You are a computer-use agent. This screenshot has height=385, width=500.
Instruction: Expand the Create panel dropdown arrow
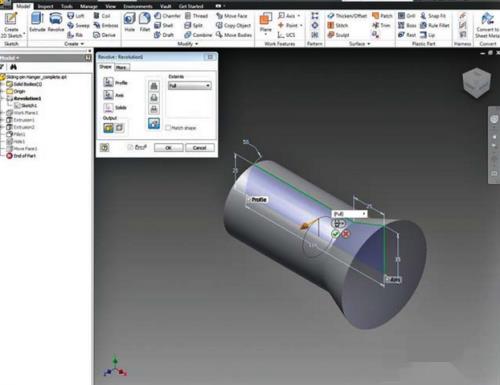pos(82,44)
